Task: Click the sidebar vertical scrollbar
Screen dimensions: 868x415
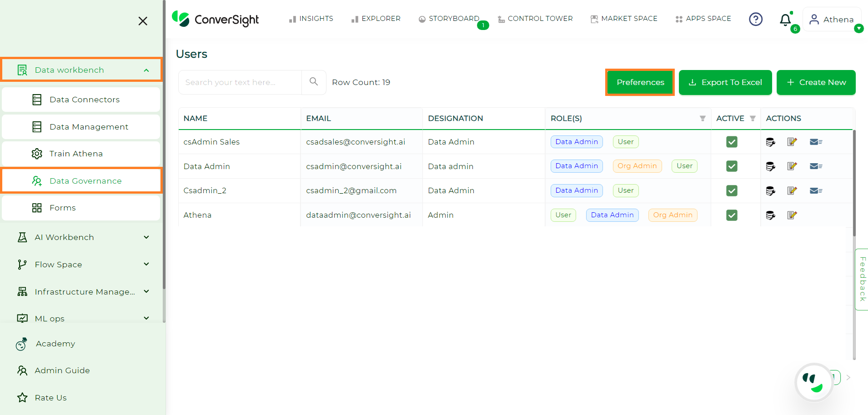Action: (164, 145)
